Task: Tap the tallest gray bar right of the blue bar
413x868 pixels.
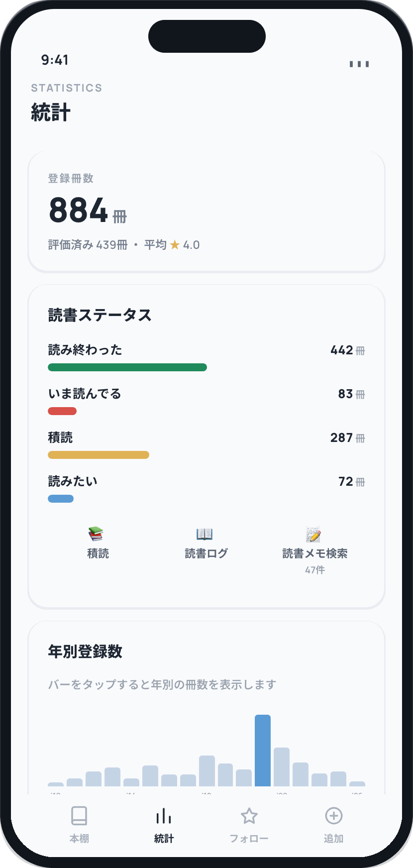Action: pyautogui.click(x=282, y=767)
